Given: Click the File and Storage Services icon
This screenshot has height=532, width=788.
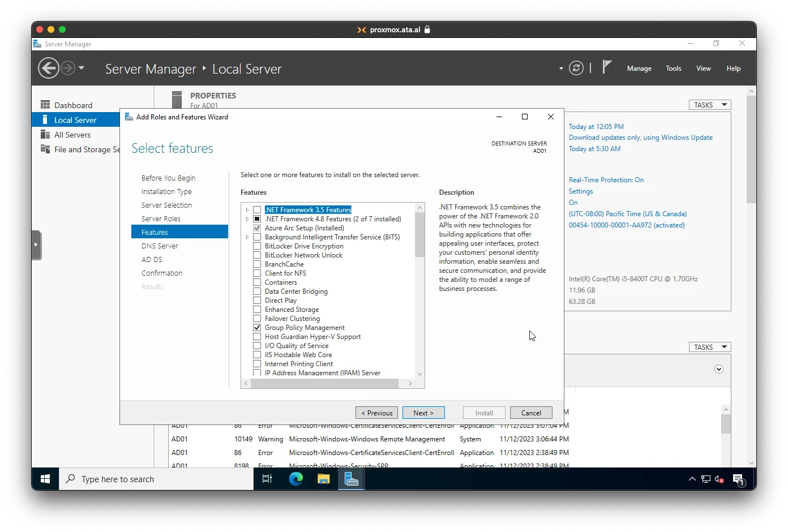Looking at the screenshot, I should pos(45,149).
